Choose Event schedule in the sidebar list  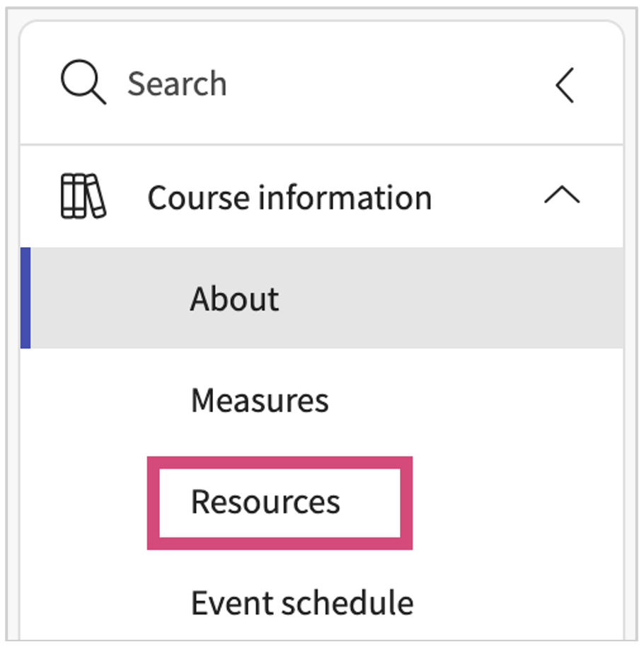pyautogui.click(x=302, y=603)
